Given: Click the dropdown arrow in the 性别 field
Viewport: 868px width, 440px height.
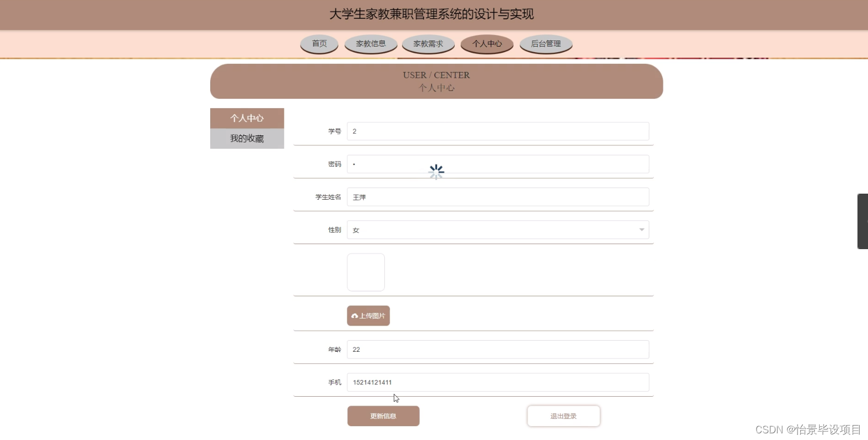Looking at the screenshot, I should [641, 229].
